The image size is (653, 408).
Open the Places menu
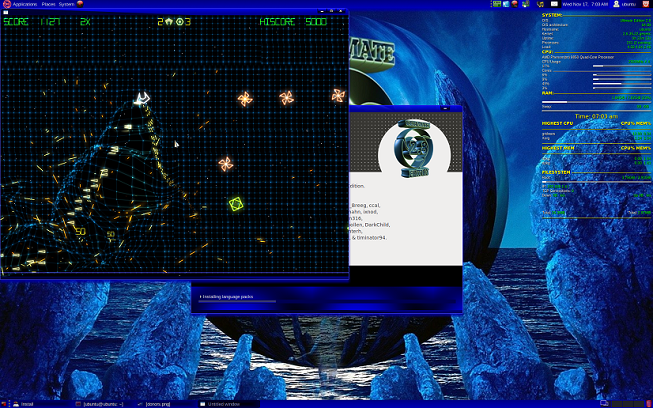48,4
